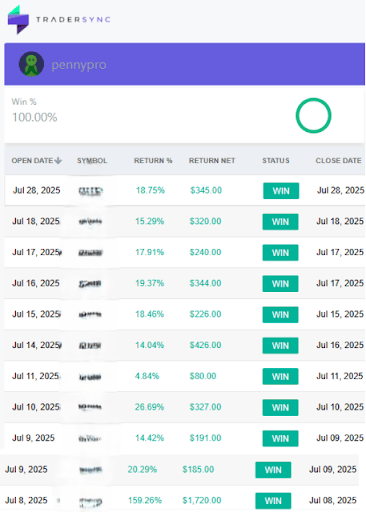Click the 100.00% Win % value

[35, 117]
